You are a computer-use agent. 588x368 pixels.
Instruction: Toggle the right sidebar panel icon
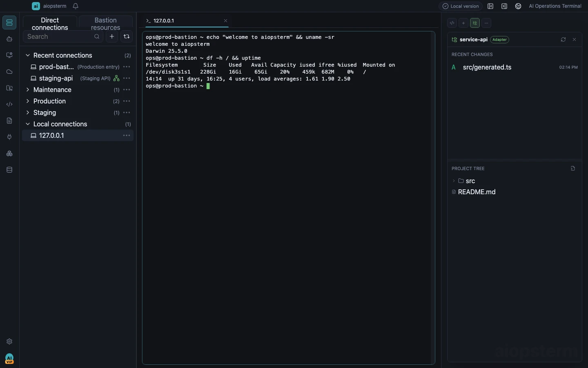click(504, 6)
